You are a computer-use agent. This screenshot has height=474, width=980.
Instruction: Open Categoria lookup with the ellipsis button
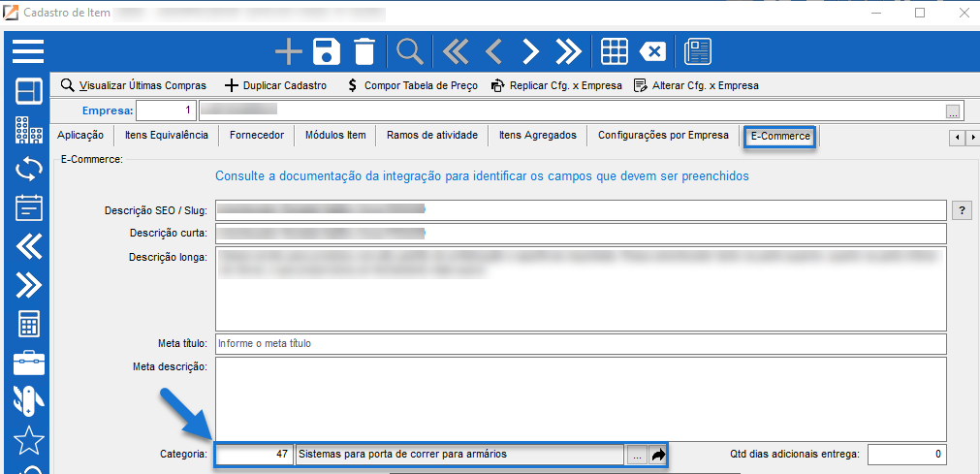point(636,455)
